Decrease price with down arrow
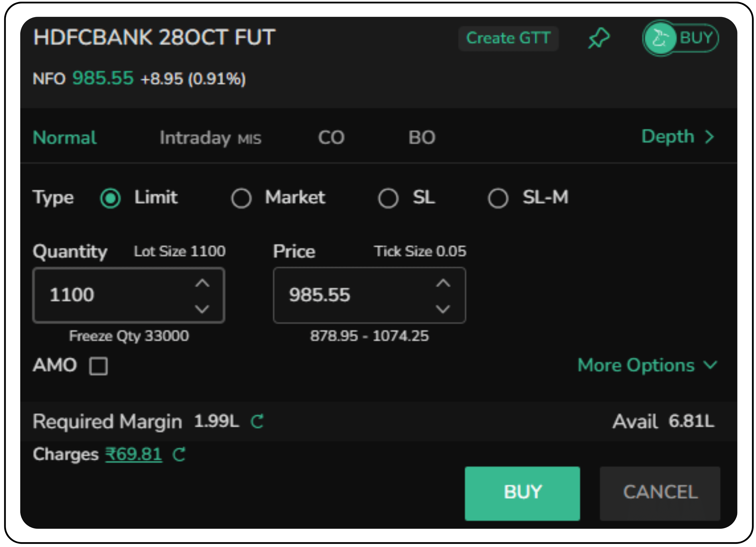 coord(443,309)
